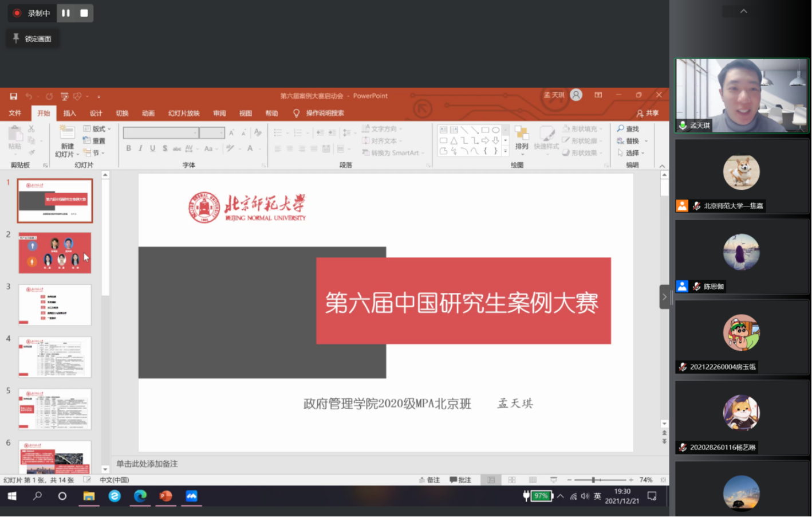The height and width of the screenshot is (517, 812).
Task: Toggle italic formatting with the I button
Action: (x=140, y=148)
